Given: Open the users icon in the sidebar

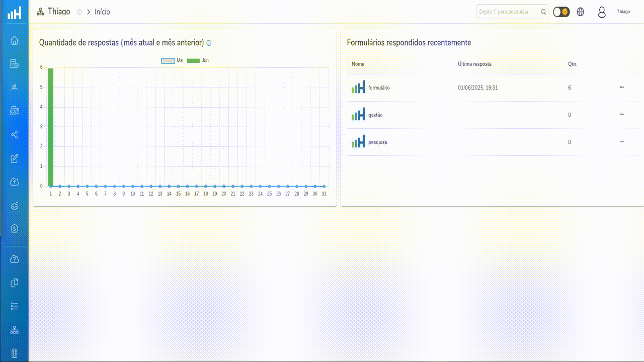Looking at the screenshot, I should tap(15, 87).
